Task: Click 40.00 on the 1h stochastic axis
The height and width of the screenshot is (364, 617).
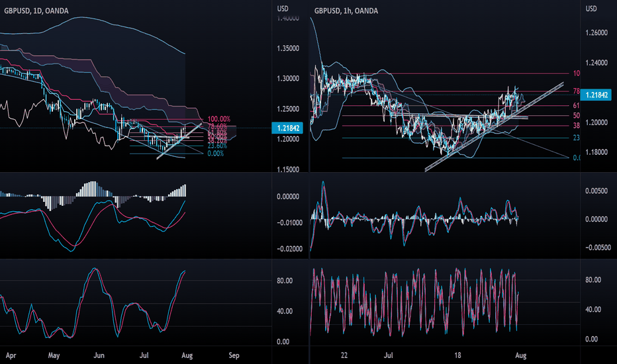Action: coord(593,309)
